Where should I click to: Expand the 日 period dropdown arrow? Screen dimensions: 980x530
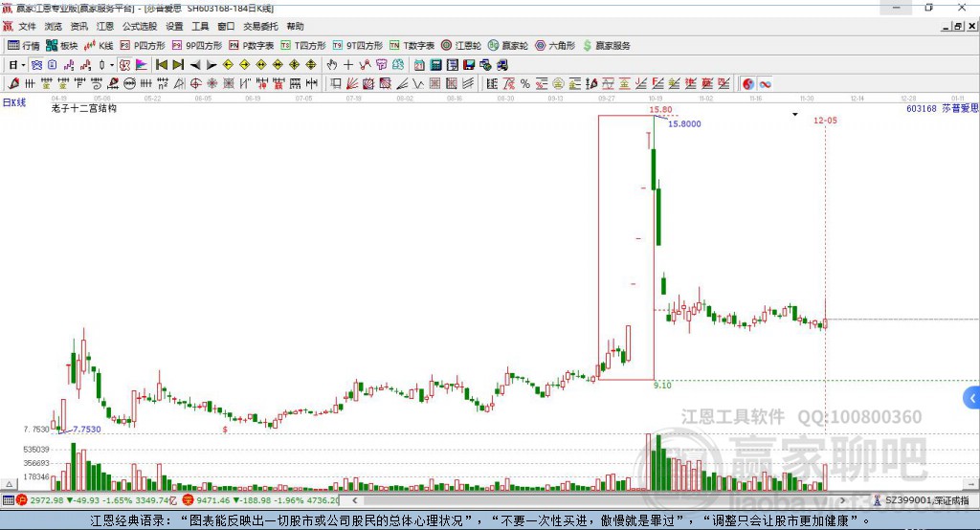coord(23,65)
